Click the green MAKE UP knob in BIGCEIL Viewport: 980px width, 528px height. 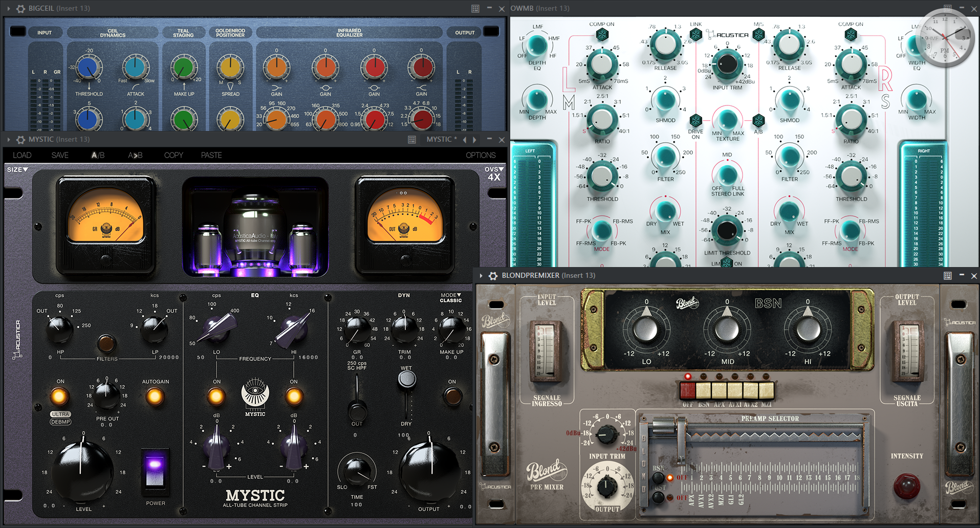click(x=183, y=68)
